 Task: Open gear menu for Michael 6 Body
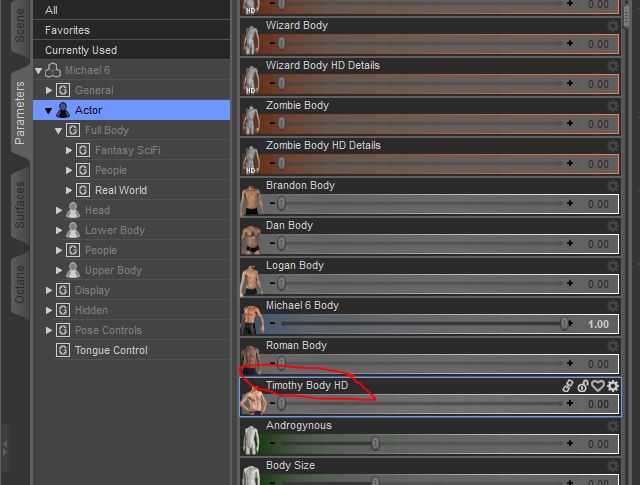(613, 306)
